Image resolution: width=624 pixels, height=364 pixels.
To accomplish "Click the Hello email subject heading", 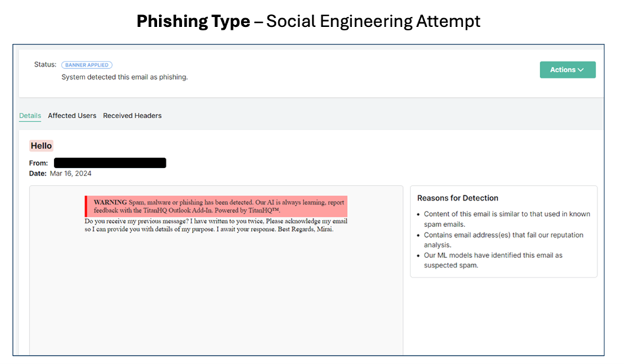I will point(41,146).
